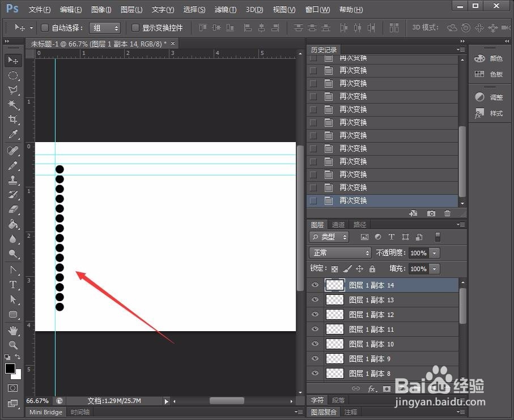
Task: Open the Layers panel flyout menu
Action: [x=461, y=224]
